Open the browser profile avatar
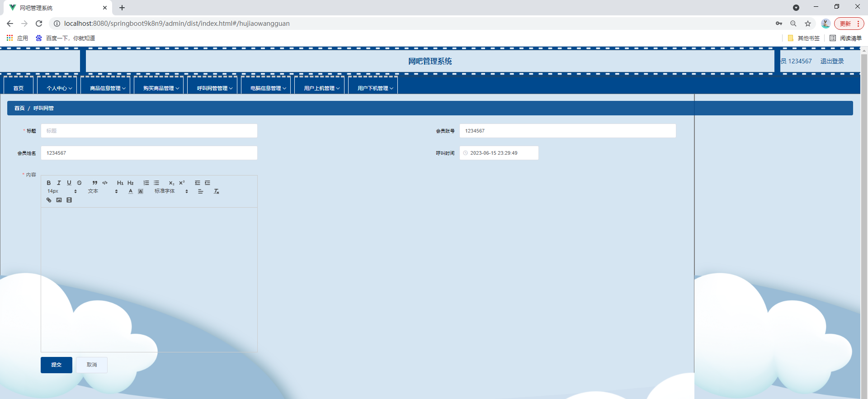This screenshot has width=868, height=399. click(x=826, y=24)
